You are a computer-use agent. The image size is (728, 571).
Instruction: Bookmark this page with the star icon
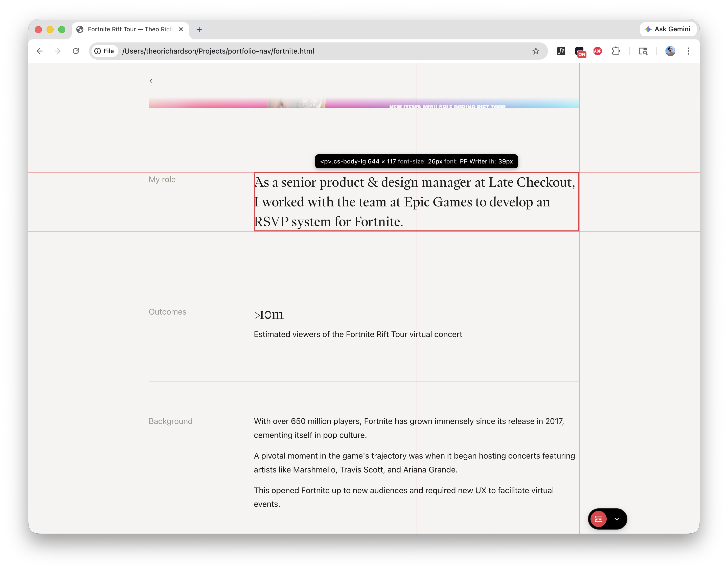tap(536, 51)
